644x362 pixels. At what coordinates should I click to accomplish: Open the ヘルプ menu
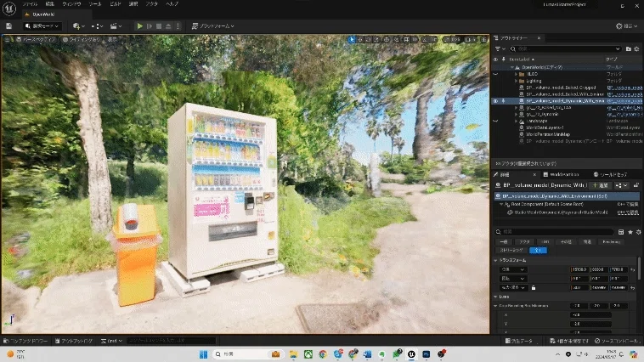(x=172, y=3)
